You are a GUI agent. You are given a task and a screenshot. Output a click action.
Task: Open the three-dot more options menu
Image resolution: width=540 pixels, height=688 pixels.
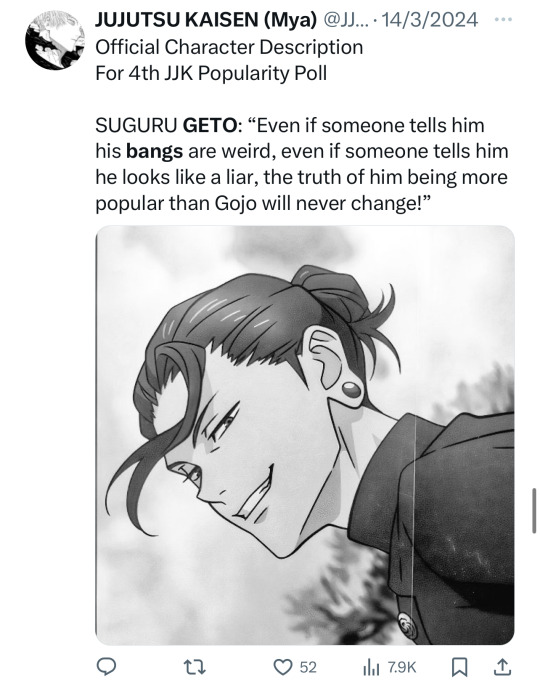point(503,20)
